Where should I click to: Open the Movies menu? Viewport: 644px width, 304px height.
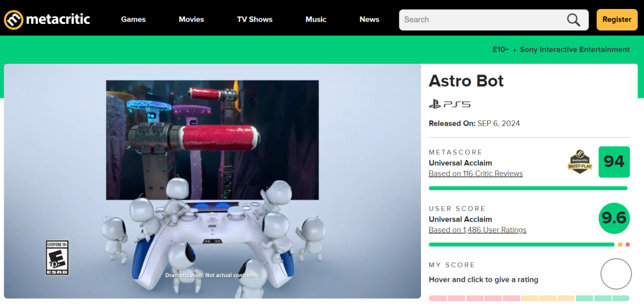(191, 19)
